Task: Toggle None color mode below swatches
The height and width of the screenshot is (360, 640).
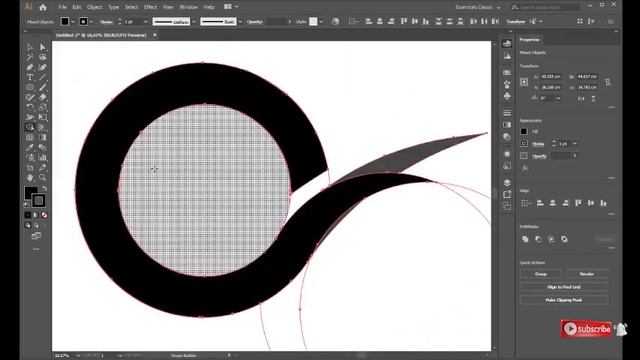Action: pos(44,215)
